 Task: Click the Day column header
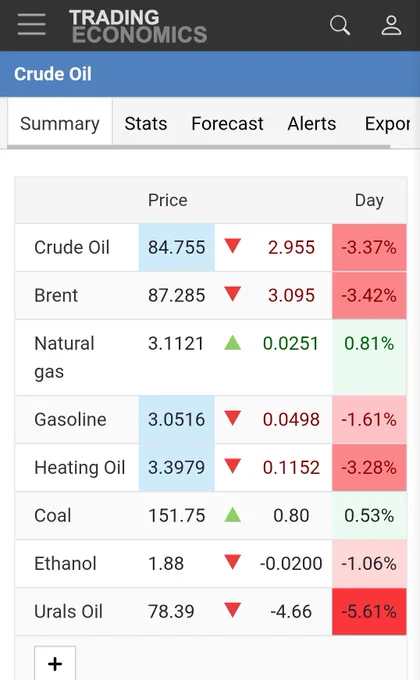point(369,200)
